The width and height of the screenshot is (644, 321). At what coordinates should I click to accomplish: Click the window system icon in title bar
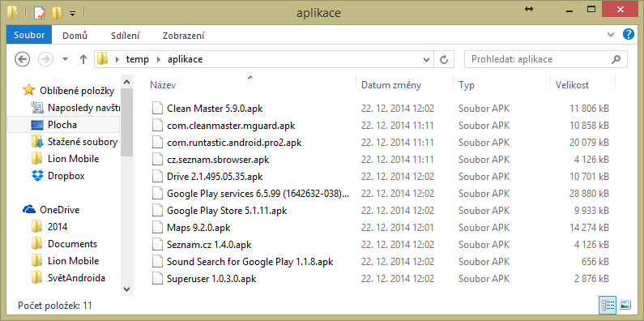pyautogui.click(x=13, y=13)
